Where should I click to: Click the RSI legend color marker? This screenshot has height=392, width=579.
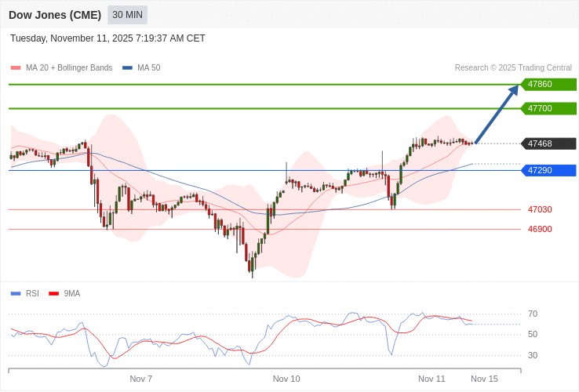16,293
